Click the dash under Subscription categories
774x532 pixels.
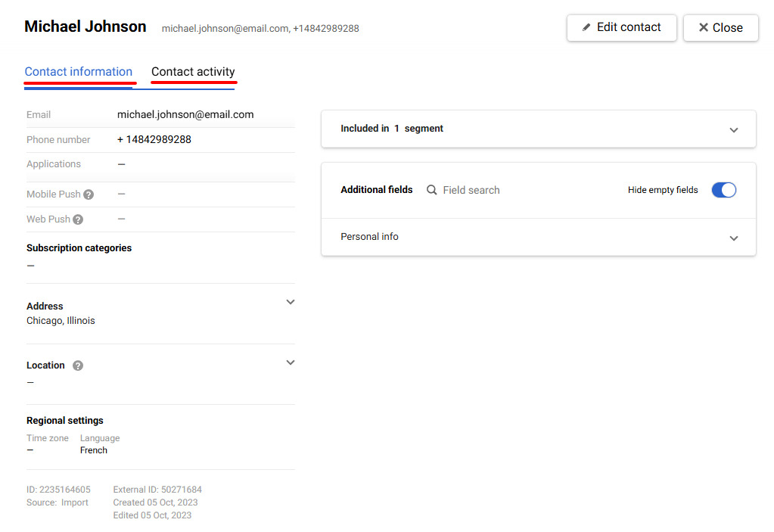coord(30,265)
